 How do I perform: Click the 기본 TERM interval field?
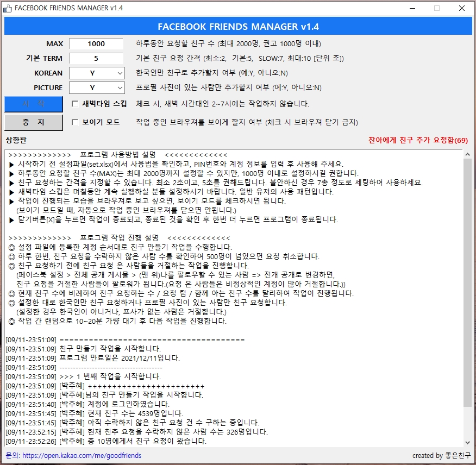tap(96, 58)
